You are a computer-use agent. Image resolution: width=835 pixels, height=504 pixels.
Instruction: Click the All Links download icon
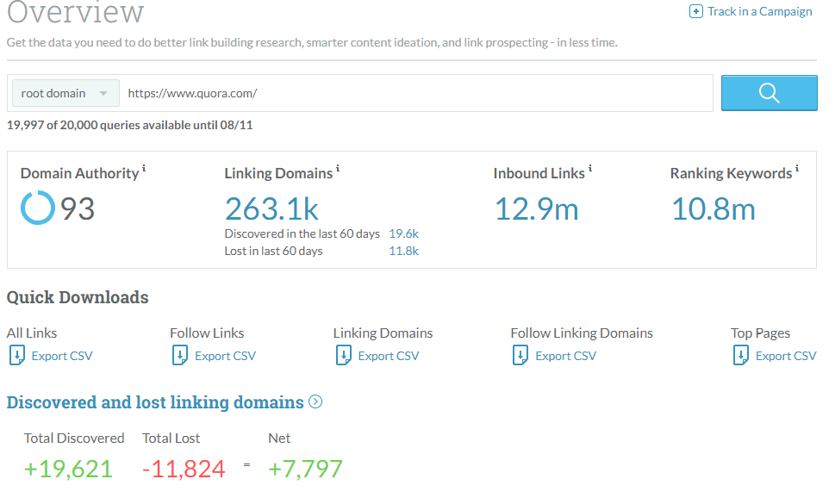click(x=17, y=355)
